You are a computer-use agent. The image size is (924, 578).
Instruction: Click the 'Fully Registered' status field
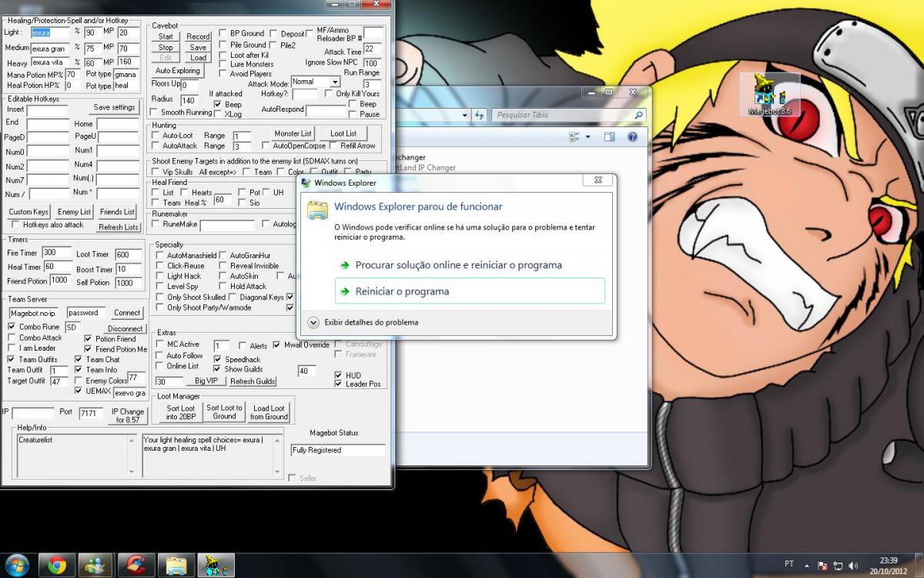click(x=338, y=450)
